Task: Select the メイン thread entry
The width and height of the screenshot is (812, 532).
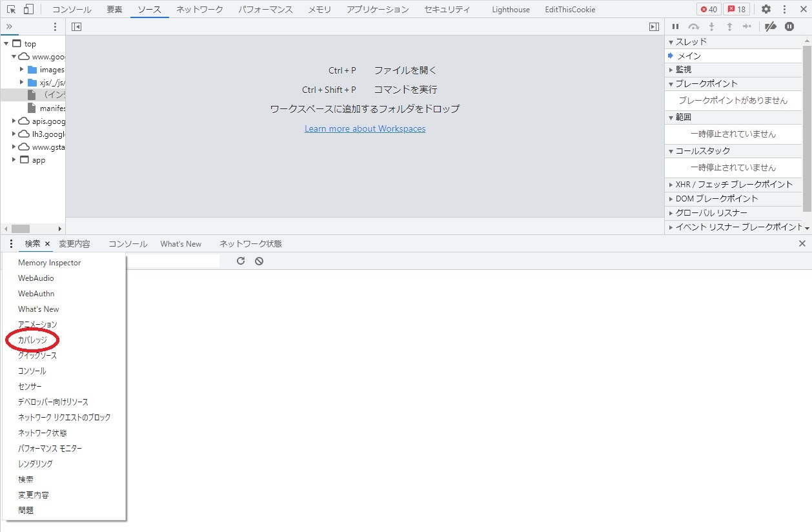Action: (733, 56)
